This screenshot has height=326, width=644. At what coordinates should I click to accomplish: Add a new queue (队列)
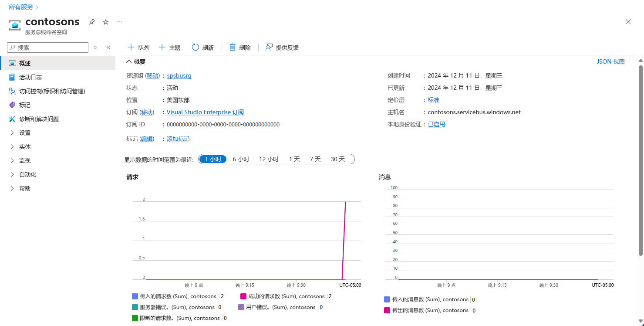[x=138, y=48]
